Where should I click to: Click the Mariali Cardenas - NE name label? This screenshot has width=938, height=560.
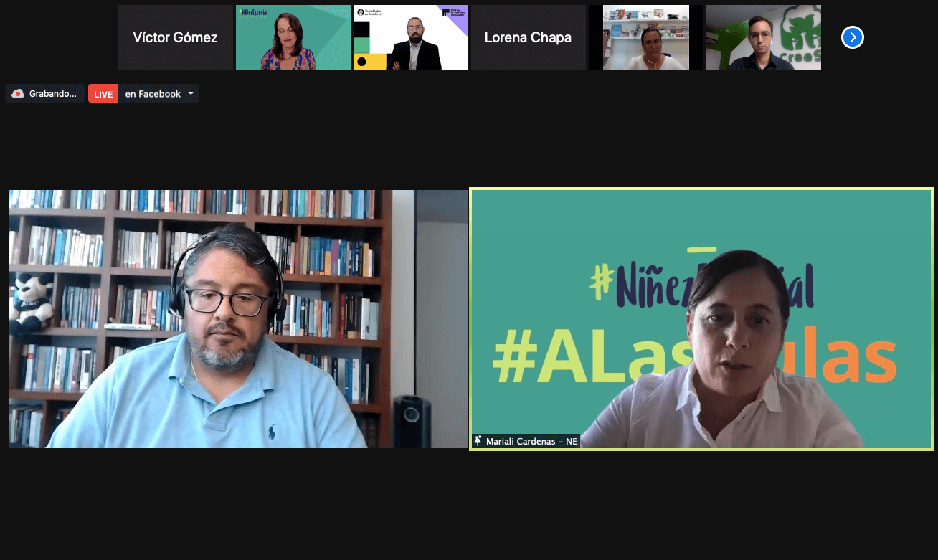click(x=531, y=441)
